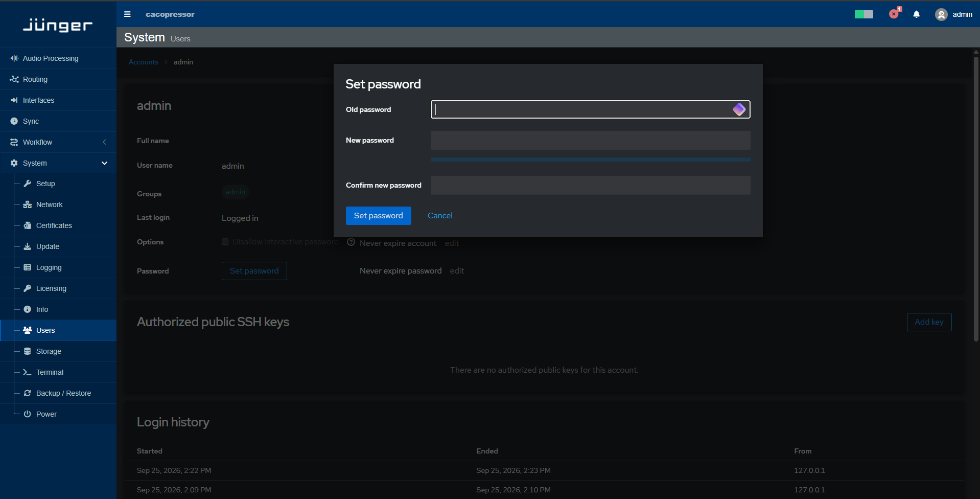The width and height of the screenshot is (980, 499).
Task: Click the admin group tag
Action: point(236,192)
